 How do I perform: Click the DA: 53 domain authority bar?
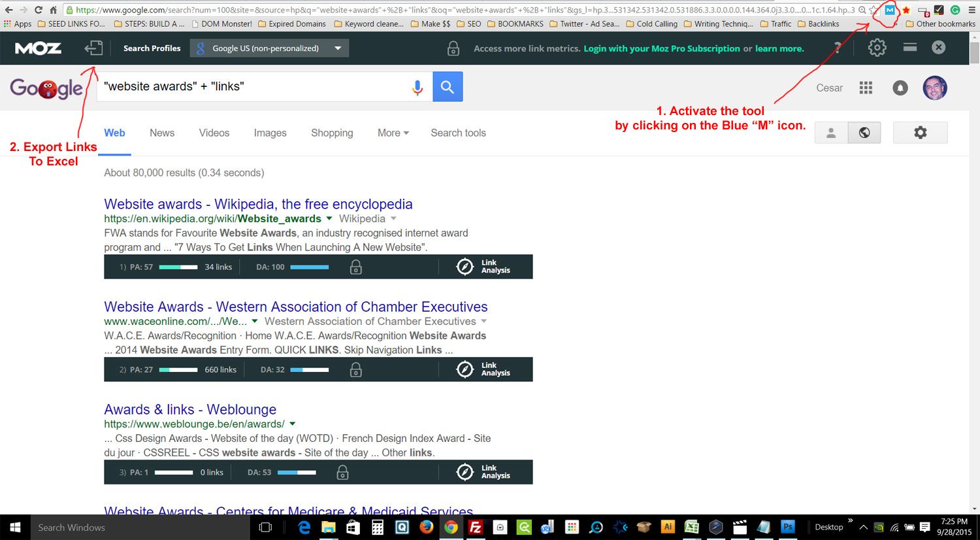pyautogui.click(x=297, y=472)
